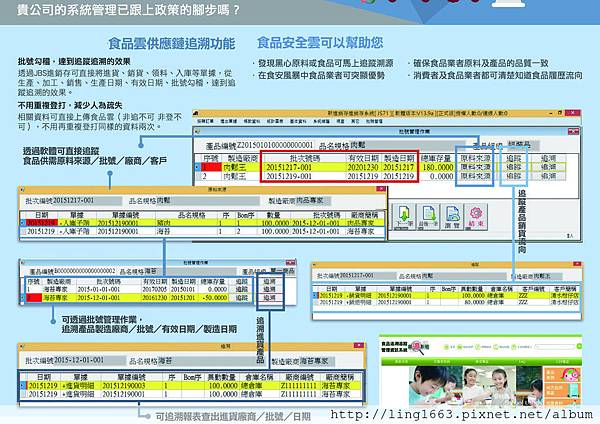The width and height of the screenshot is (600, 424).
Task: Open the 其它 menu in main window
Action: [x=355, y=121]
